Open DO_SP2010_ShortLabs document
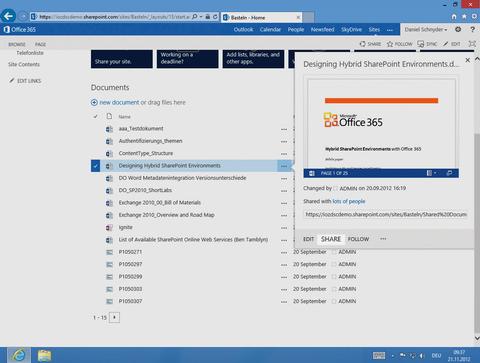The image size is (480, 363). coord(145,190)
